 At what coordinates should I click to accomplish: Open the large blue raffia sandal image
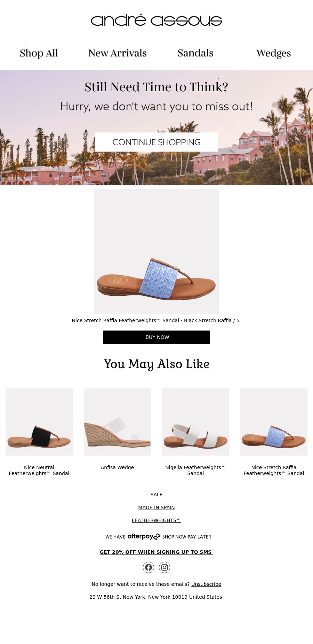(x=156, y=251)
